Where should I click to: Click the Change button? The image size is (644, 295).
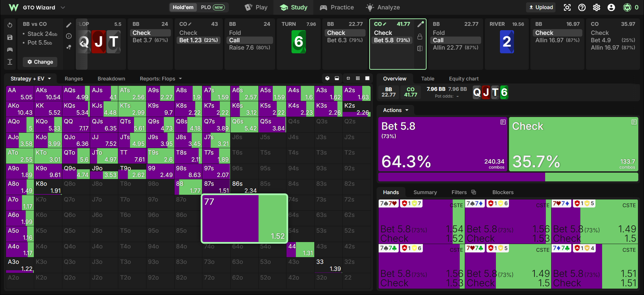coord(40,62)
